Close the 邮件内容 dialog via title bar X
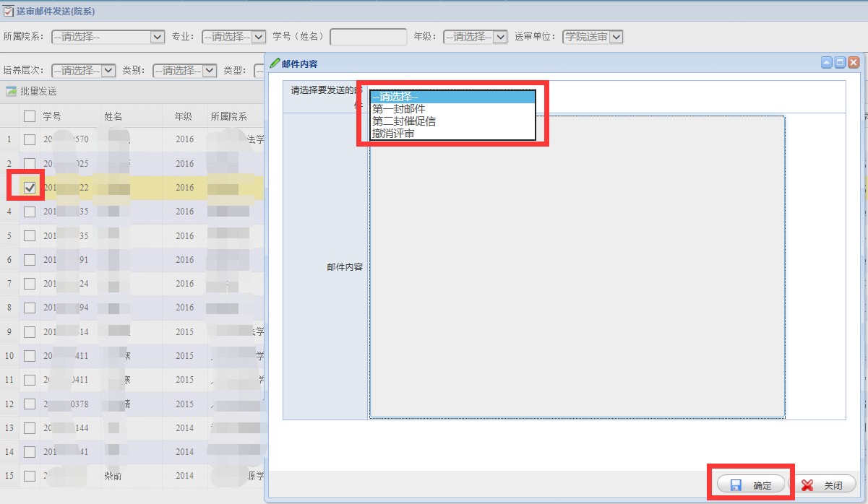 click(854, 63)
